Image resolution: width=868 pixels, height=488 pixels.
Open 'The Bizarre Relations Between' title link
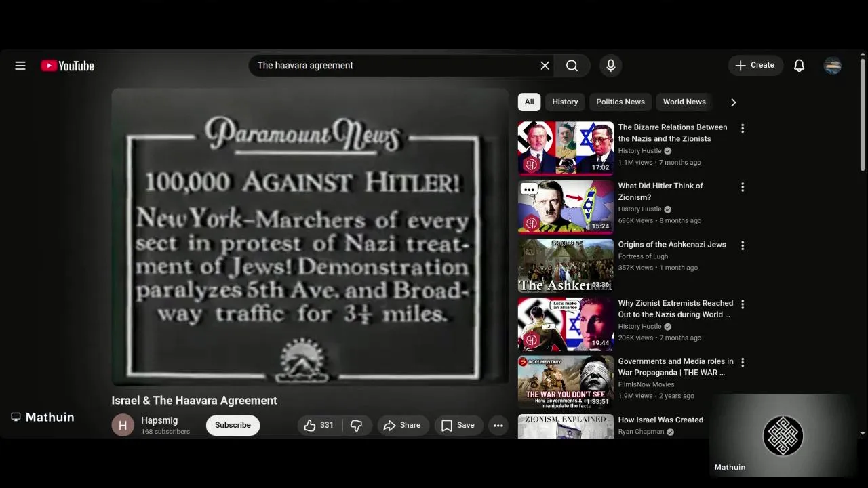673,133
